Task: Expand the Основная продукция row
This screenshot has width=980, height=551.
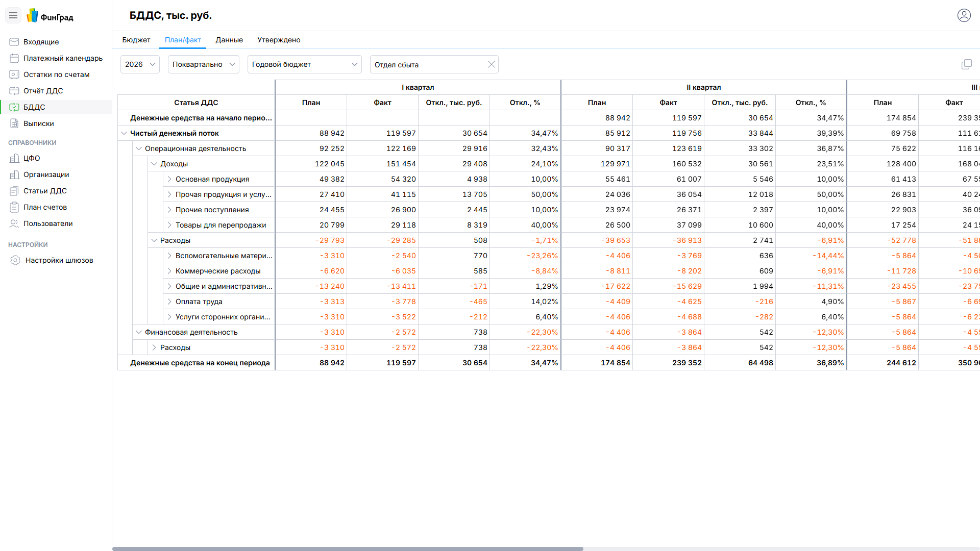Action: (x=169, y=179)
